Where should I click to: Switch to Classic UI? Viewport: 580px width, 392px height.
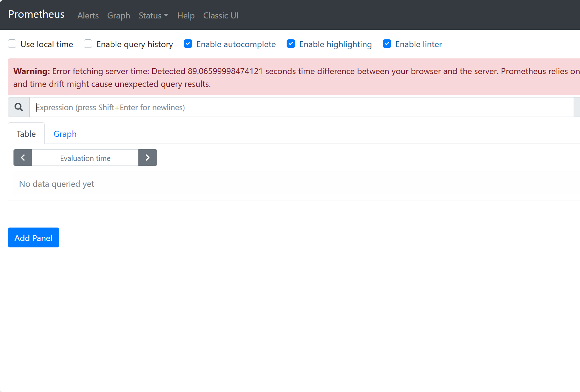[221, 16]
